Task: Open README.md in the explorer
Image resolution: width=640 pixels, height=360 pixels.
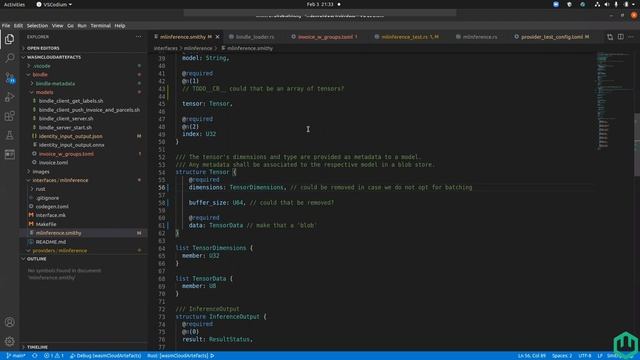Action: click(51, 242)
